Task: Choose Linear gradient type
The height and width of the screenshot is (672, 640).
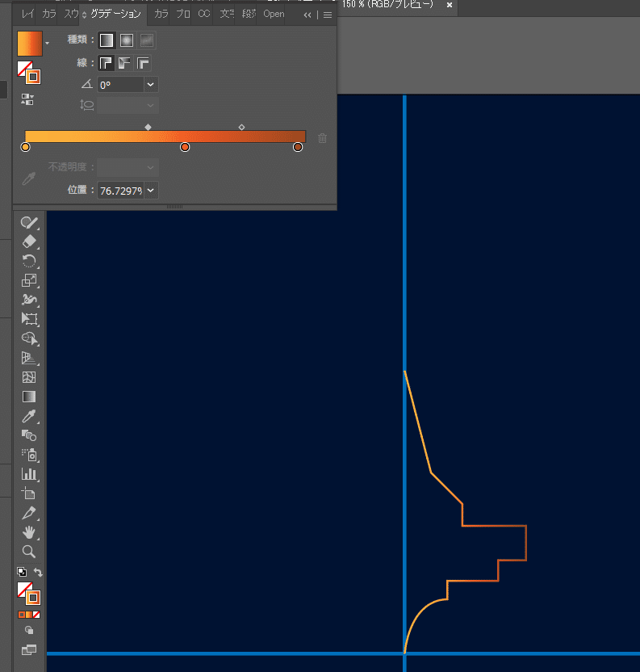Action: [107, 40]
